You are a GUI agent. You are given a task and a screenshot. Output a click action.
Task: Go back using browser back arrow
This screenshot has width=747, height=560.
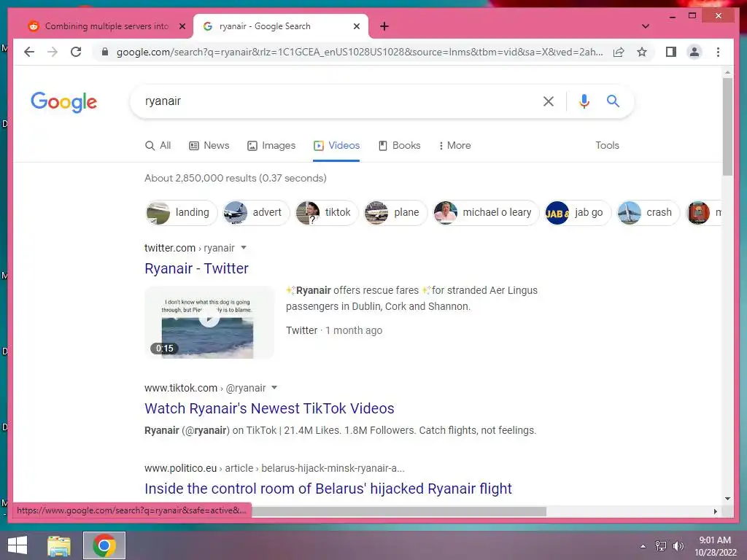[29, 52]
